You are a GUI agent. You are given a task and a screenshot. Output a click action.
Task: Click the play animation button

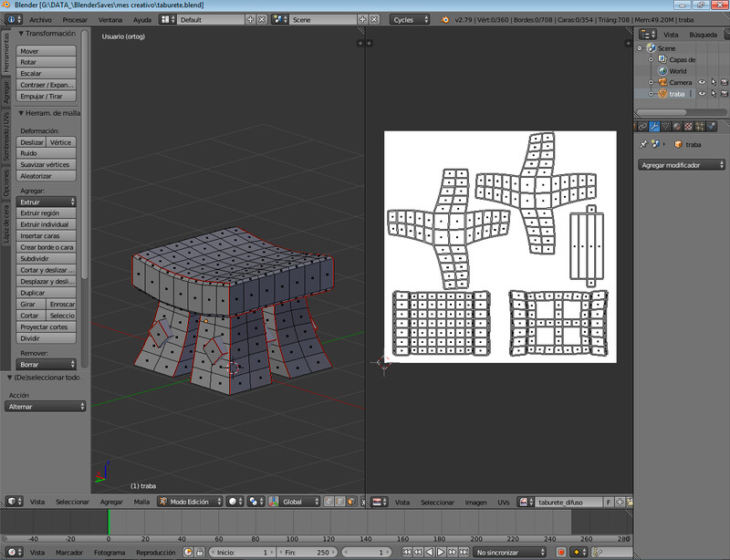[441, 552]
